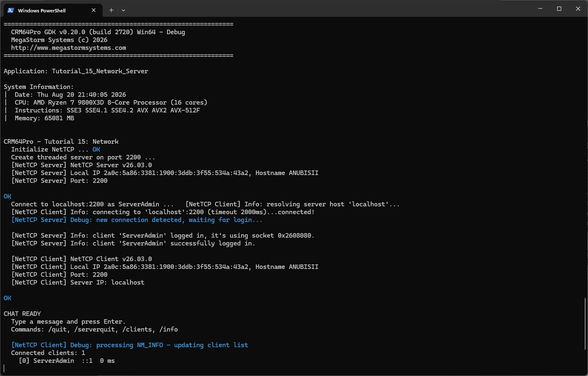588x376 pixels.
Task: Click the blue 'processing NM_INFO' debug line
Action: (130, 345)
